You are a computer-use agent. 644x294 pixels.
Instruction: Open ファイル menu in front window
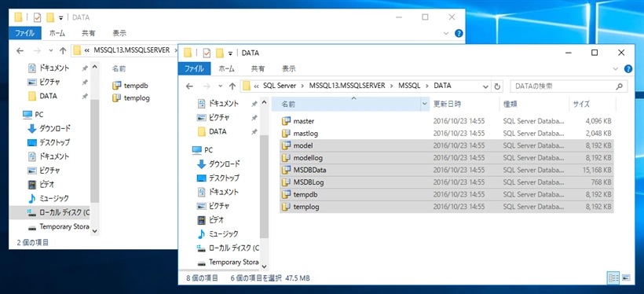[x=194, y=68]
